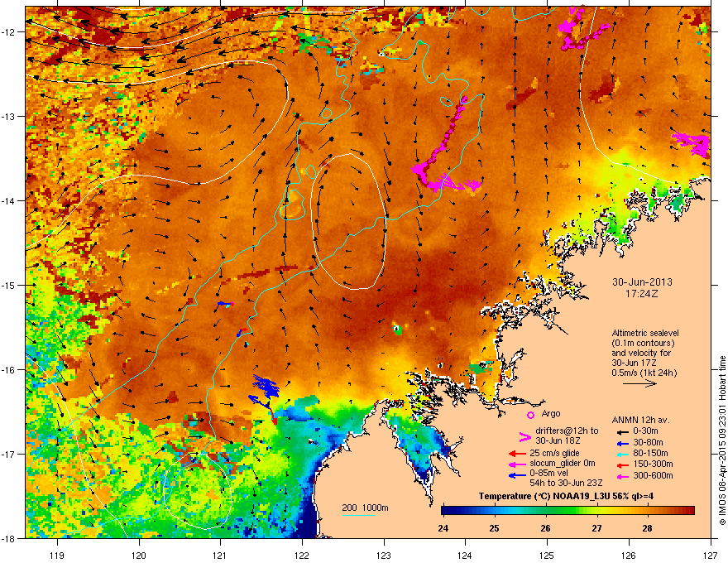Click the longitude axis label '121'
The width and height of the screenshot is (728, 563).
pos(220,555)
